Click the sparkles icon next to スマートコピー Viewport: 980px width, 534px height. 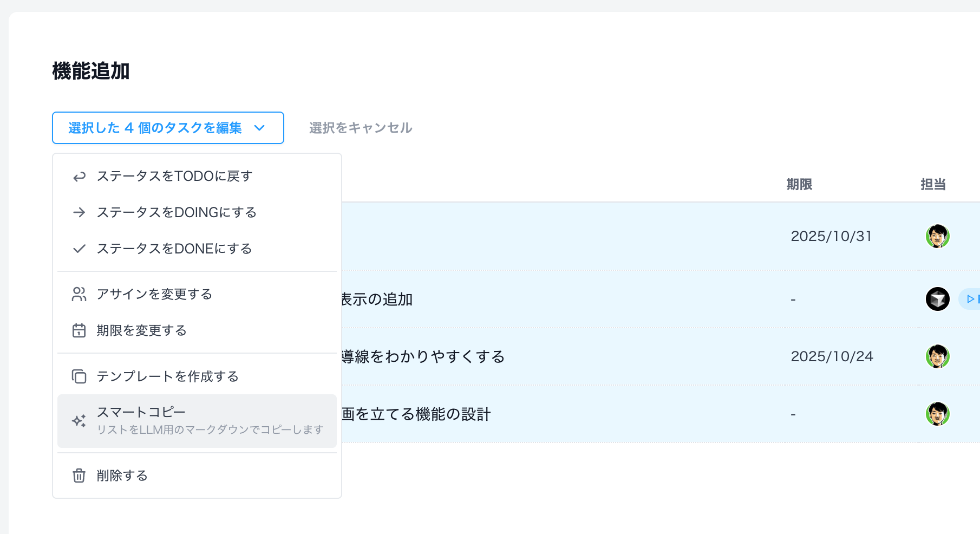pos(79,420)
